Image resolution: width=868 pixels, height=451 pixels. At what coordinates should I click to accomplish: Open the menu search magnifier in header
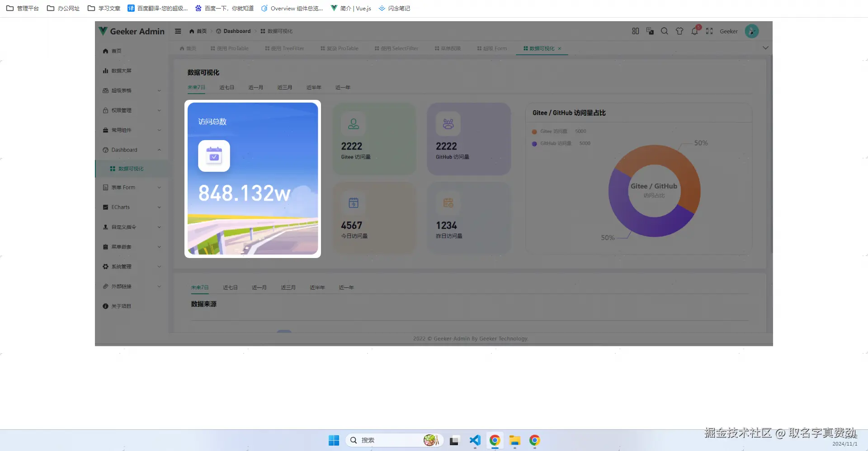point(665,31)
